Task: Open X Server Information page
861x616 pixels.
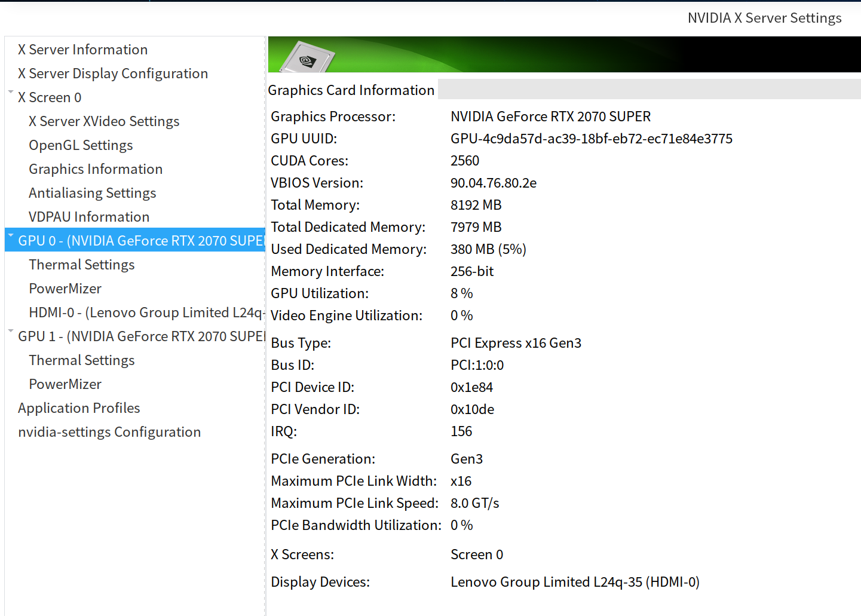Action: click(82, 50)
